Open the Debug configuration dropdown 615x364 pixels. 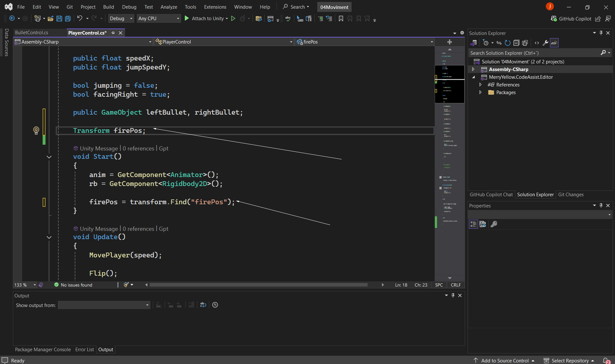pyautogui.click(x=121, y=19)
